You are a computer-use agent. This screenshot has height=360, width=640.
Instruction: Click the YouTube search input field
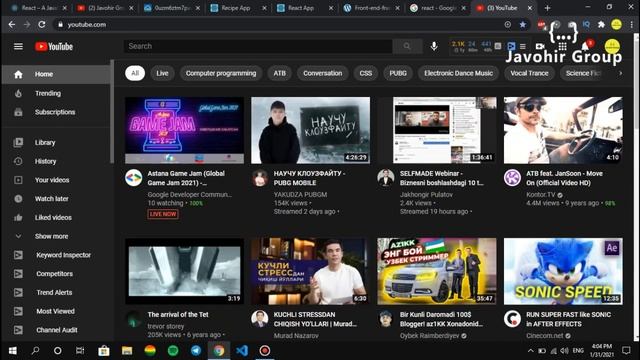258,46
